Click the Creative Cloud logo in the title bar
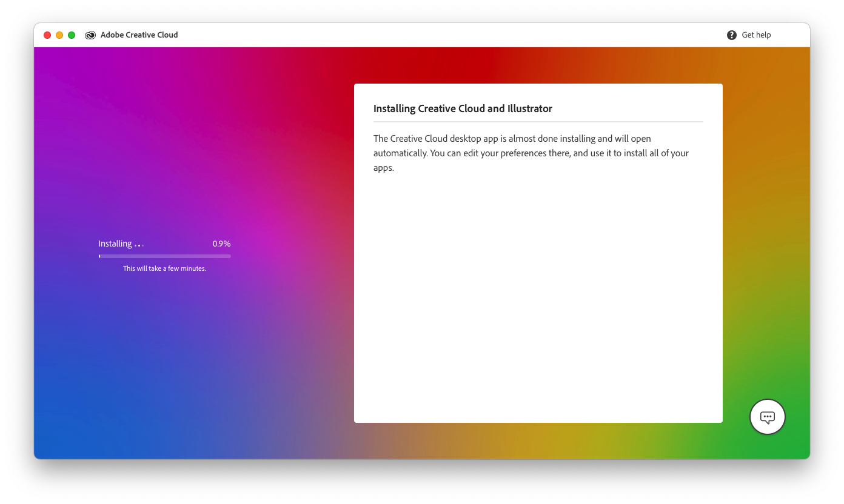 click(90, 35)
